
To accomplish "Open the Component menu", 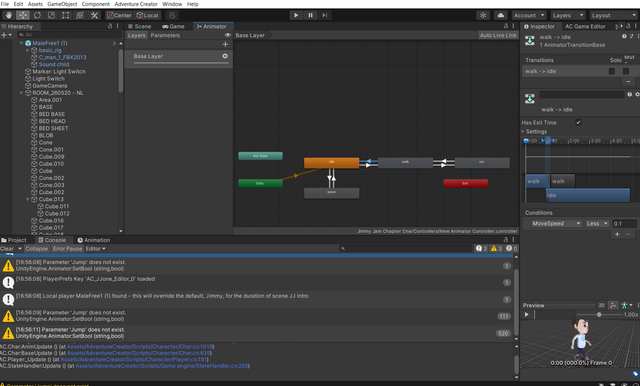I will (96, 4).
